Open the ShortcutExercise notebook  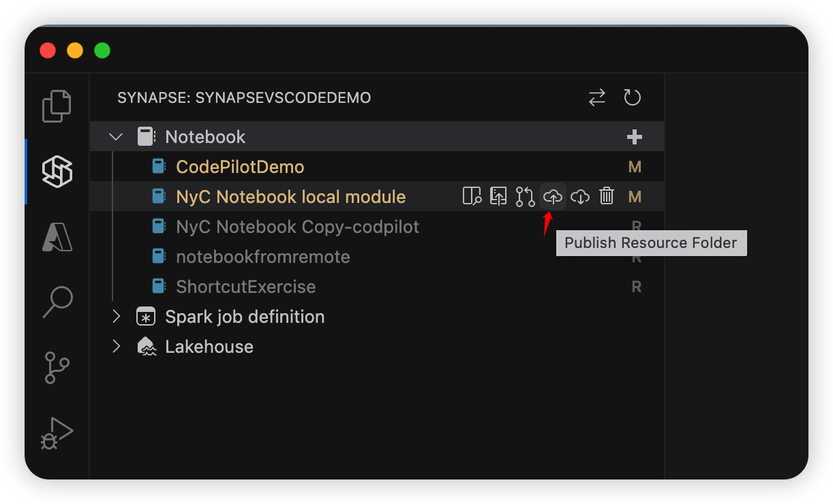pos(246,287)
